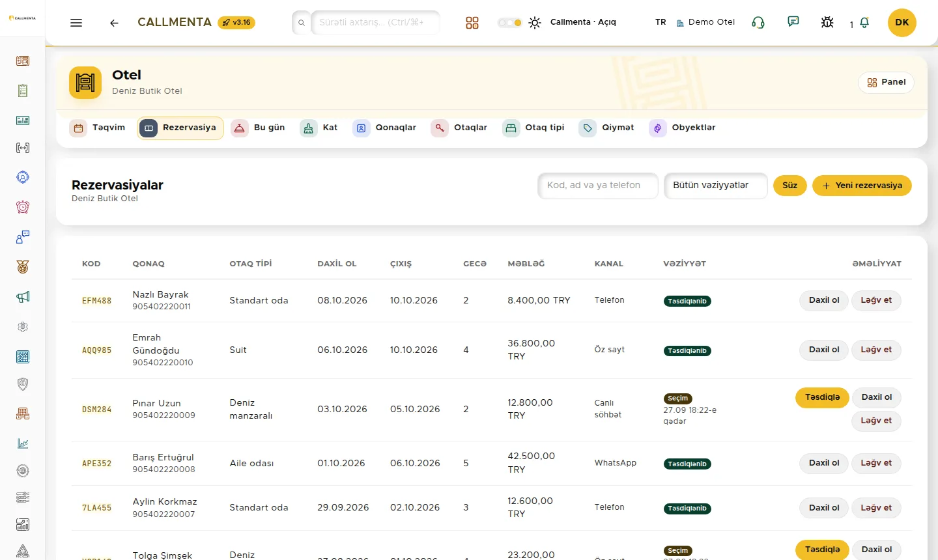The width and height of the screenshot is (938, 560).
Task: Open the bar chart report sidebar icon
Action: coord(23,525)
